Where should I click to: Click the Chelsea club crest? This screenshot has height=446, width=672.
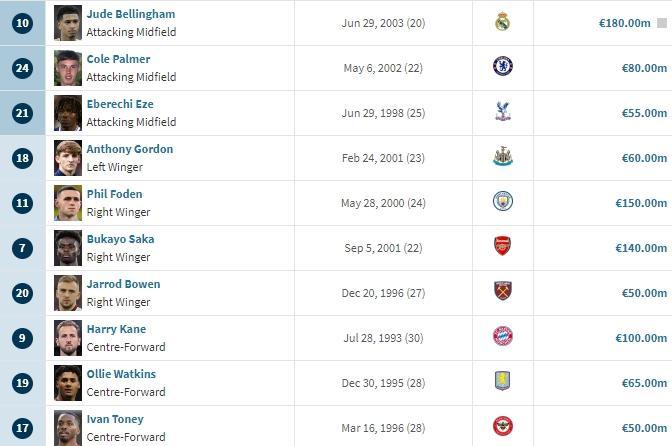click(502, 67)
